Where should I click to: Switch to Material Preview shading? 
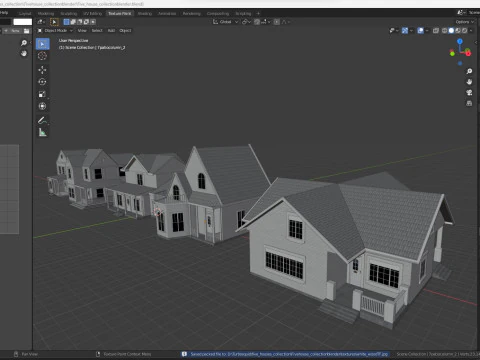point(458,31)
